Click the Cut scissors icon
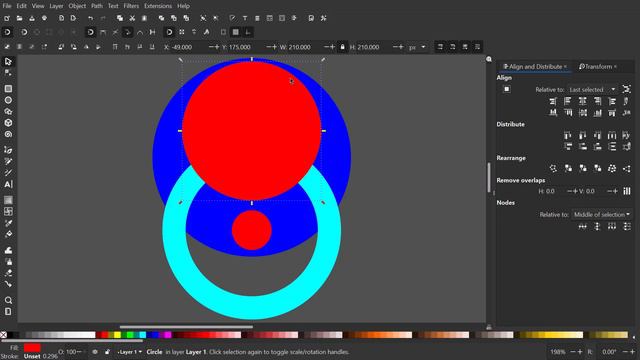 132,18
